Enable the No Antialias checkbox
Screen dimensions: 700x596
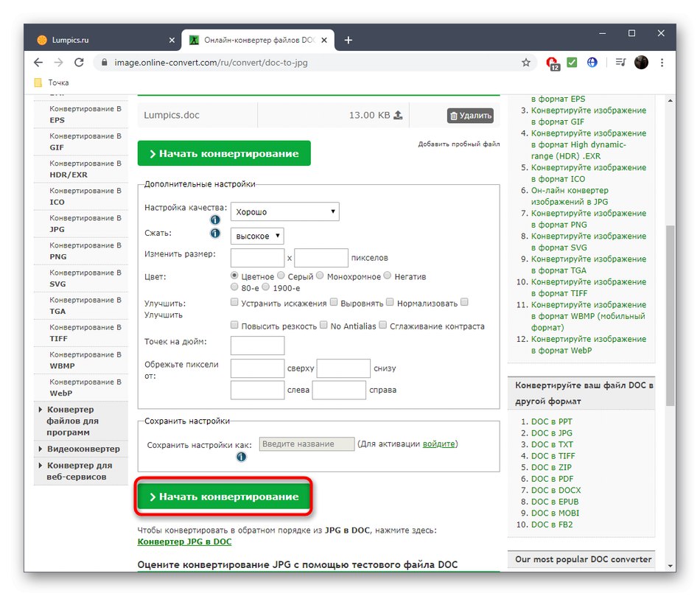(x=323, y=325)
